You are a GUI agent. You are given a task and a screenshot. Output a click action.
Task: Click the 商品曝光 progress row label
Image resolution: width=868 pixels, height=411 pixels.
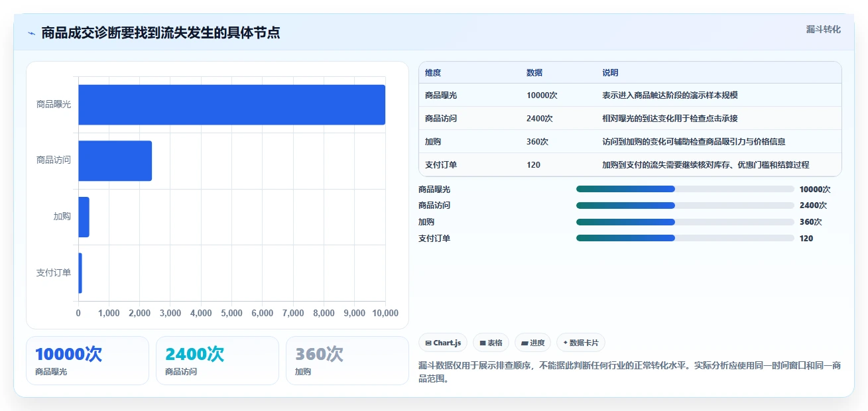pos(434,189)
